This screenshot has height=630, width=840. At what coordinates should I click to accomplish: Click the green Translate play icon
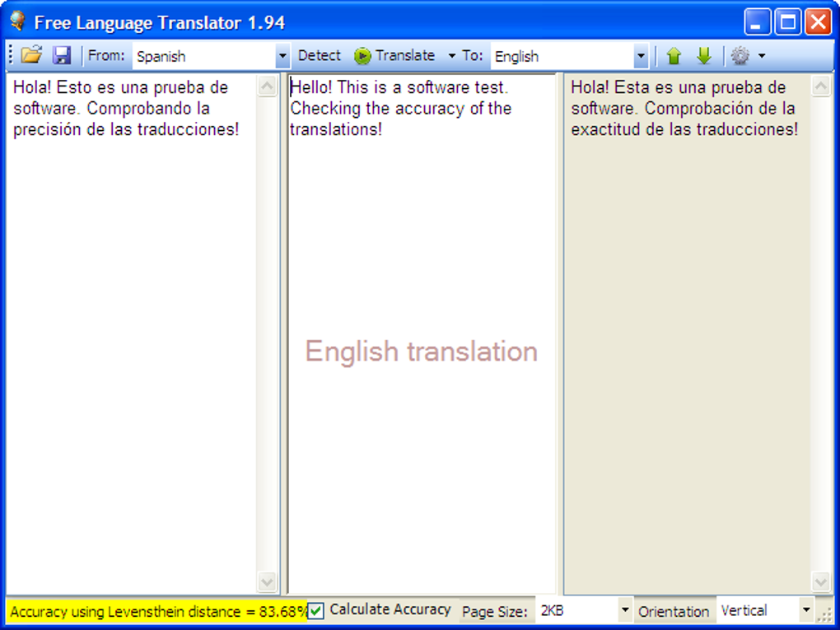point(362,56)
